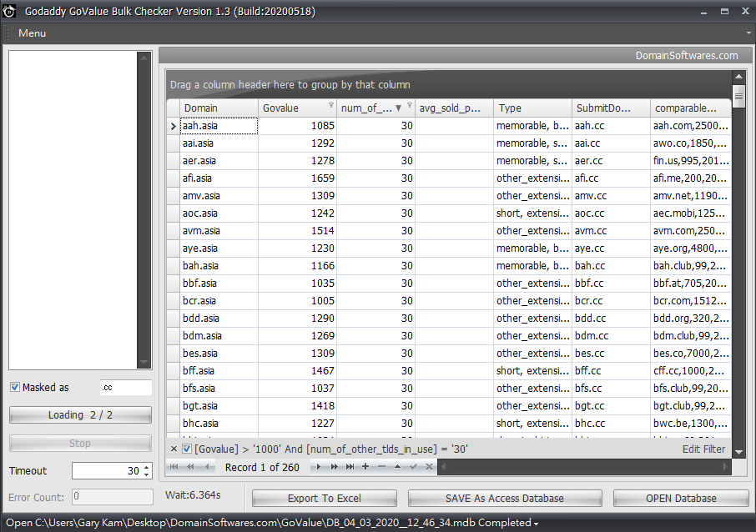This screenshot has width=756, height=532.
Task: Click the Timeout value field
Action: click(x=107, y=471)
